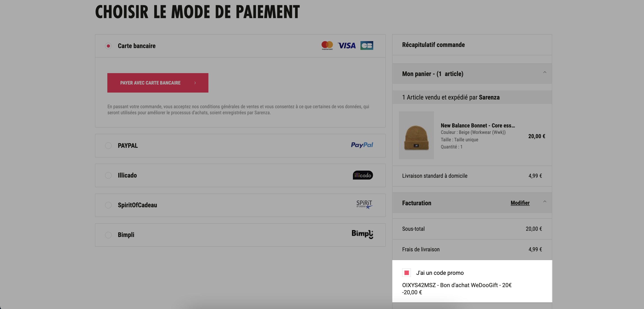Click the Illicado brand logo
The height and width of the screenshot is (309, 644).
pyautogui.click(x=363, y=175)
